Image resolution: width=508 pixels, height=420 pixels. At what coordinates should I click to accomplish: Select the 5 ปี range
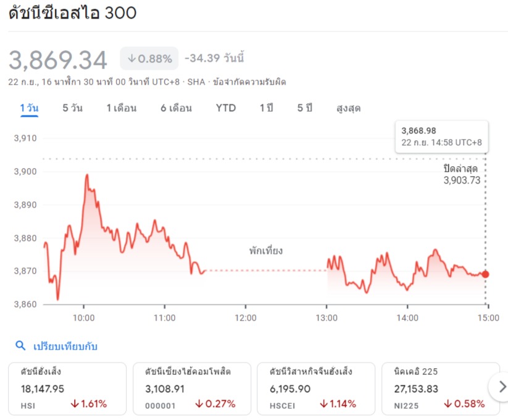305,108
